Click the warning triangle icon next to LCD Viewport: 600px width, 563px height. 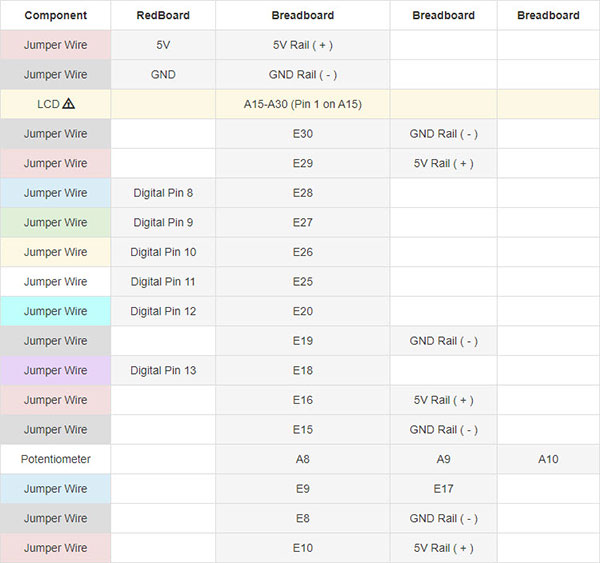tap(68, 104)
